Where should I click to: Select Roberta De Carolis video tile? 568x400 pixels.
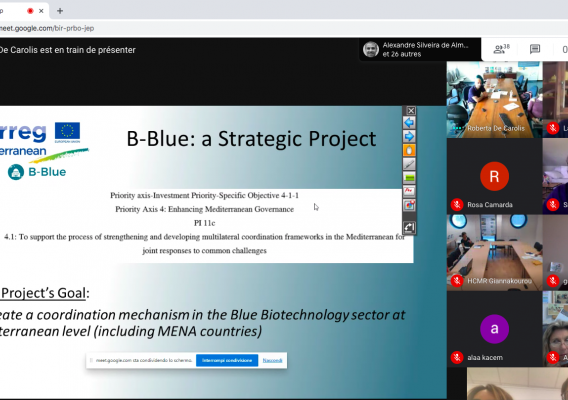[494, 100]
